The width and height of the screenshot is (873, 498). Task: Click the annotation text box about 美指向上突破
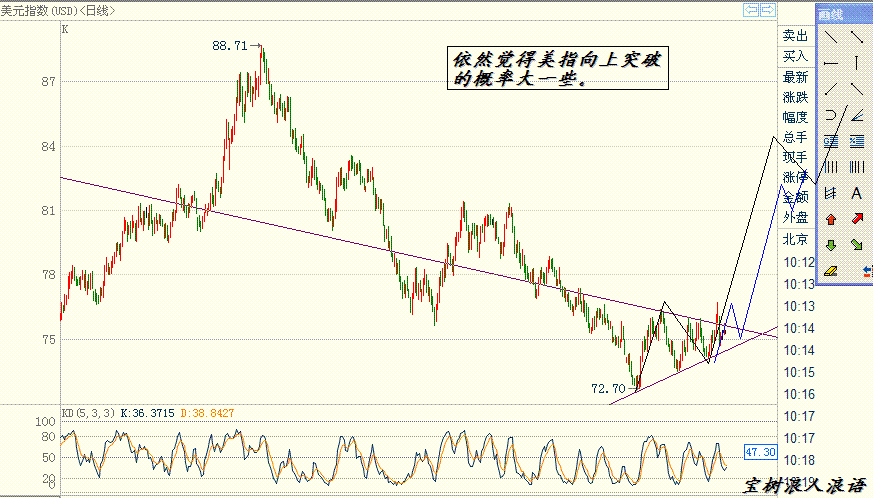pyautogui.click(x=558, y=68)
